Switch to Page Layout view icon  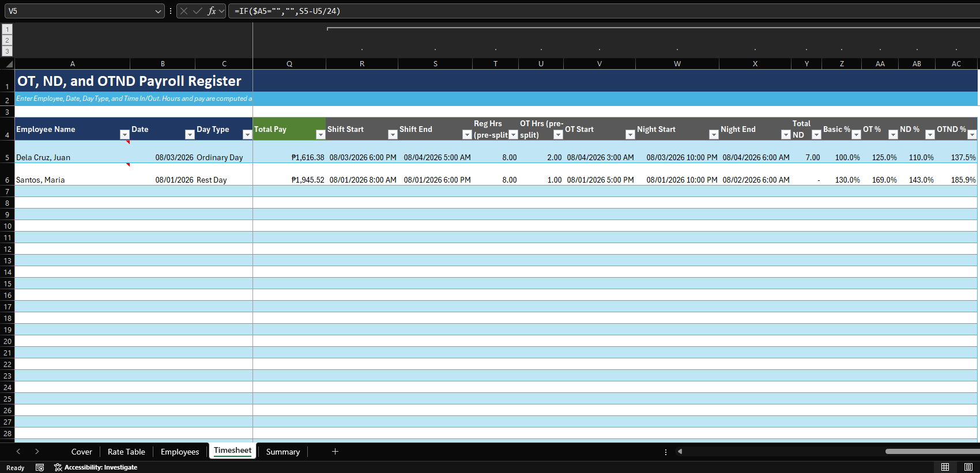click(968, 467)
